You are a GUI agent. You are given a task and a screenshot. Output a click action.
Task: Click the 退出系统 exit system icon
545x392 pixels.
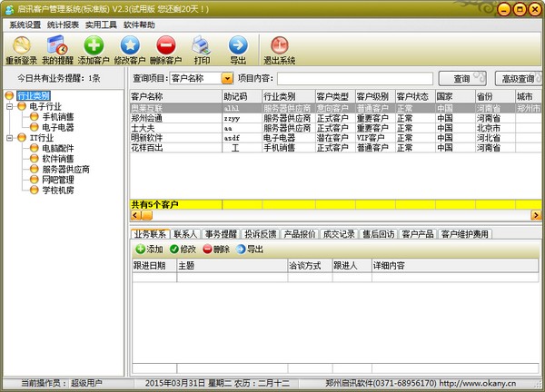click(280, 45)
